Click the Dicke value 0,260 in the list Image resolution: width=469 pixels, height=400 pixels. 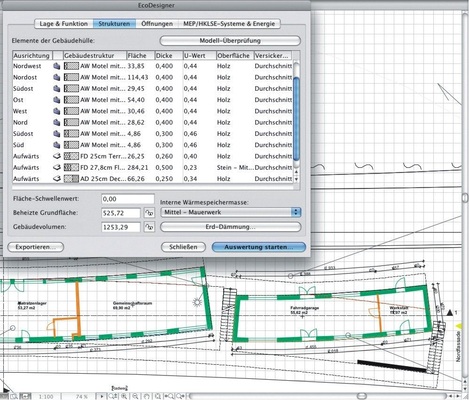tap(164, 156)
